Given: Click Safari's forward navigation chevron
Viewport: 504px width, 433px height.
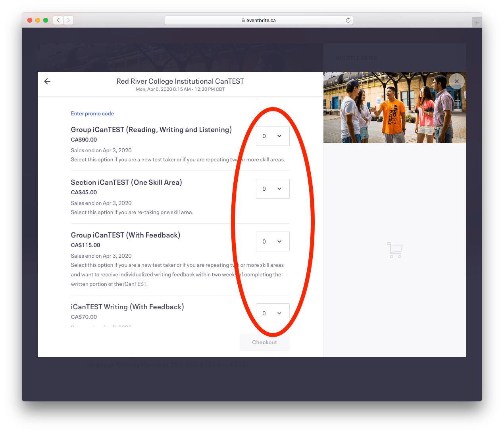Looking at the screenshot, I should coord(69,20).
